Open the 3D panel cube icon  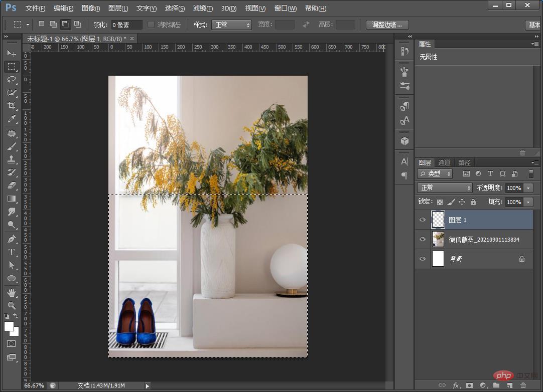click(x=404, y=141)
